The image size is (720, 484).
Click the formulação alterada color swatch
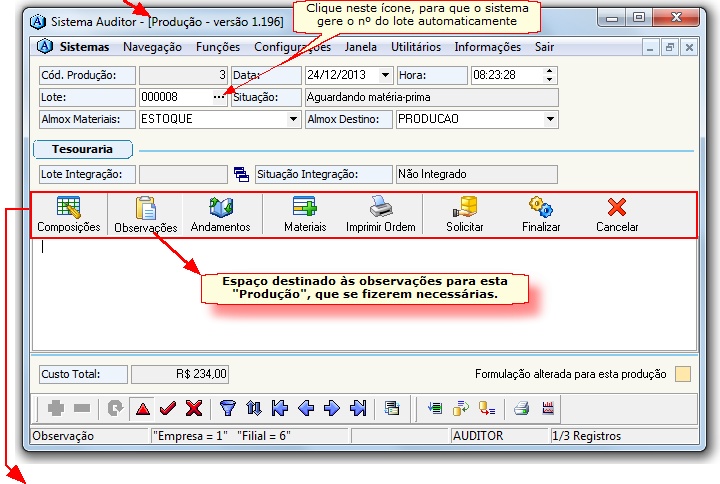pos(683,375)
